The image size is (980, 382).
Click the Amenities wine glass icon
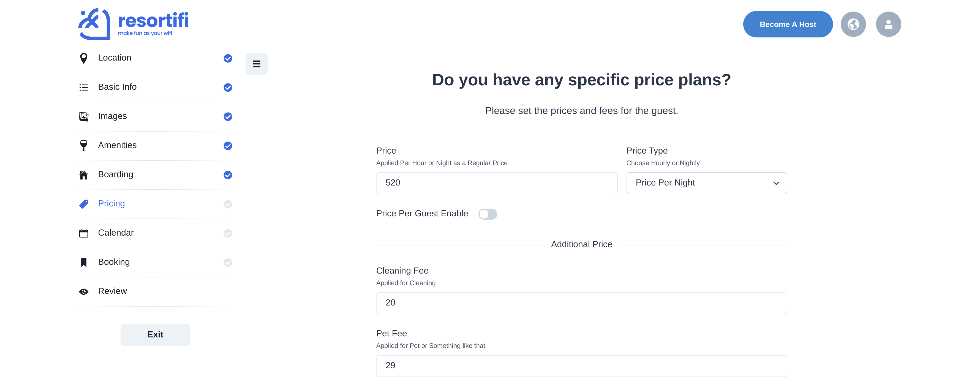click(x=84, y=146)
